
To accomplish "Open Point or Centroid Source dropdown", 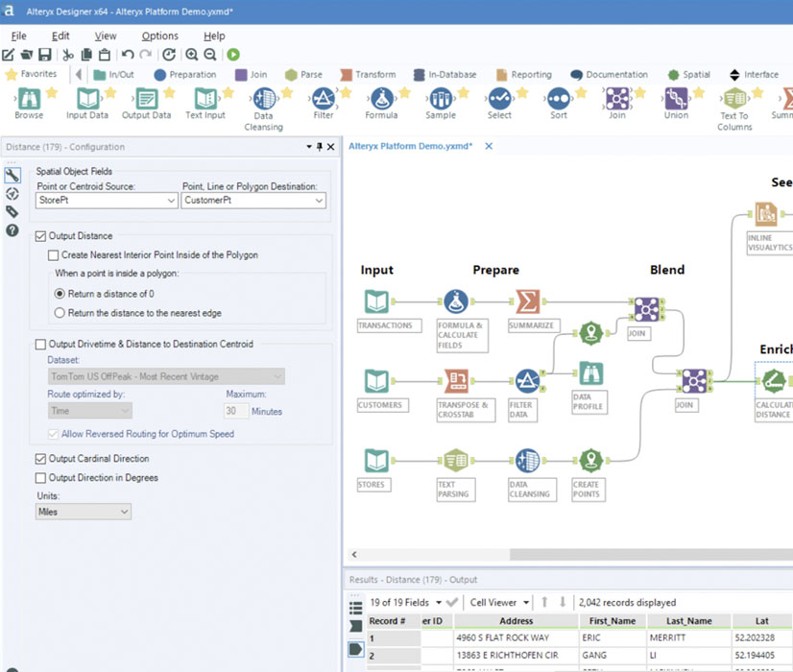I will pos(107,201).
